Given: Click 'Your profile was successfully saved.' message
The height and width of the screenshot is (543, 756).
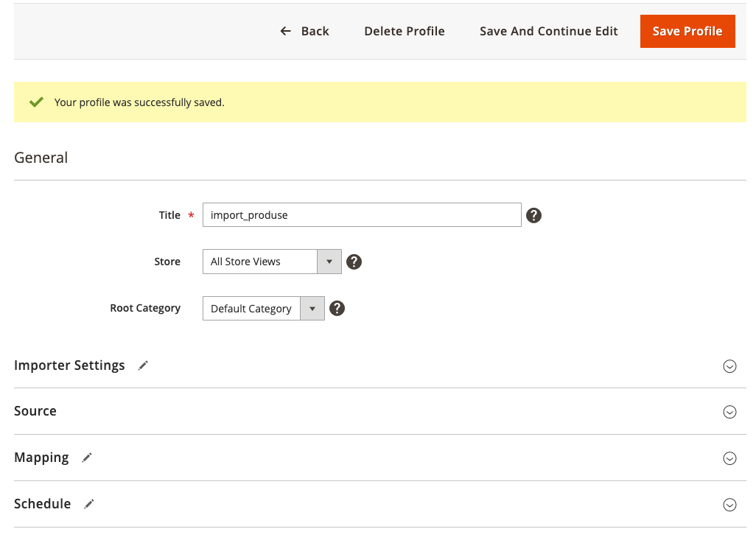Looking at the screenshot, I should (x=139, y=102).
